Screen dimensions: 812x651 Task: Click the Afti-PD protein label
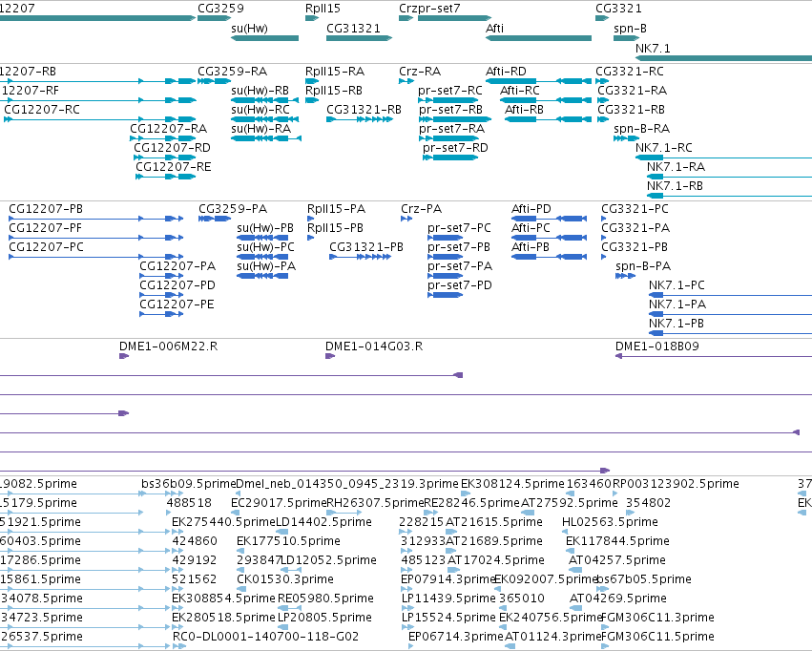(x=531, y=209)
